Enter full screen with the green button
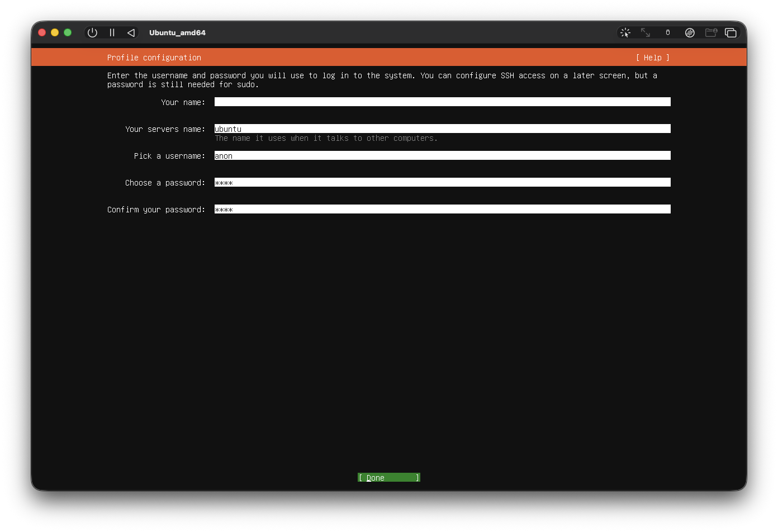Viewport: 778px width, 532px height. pos(68,32)
